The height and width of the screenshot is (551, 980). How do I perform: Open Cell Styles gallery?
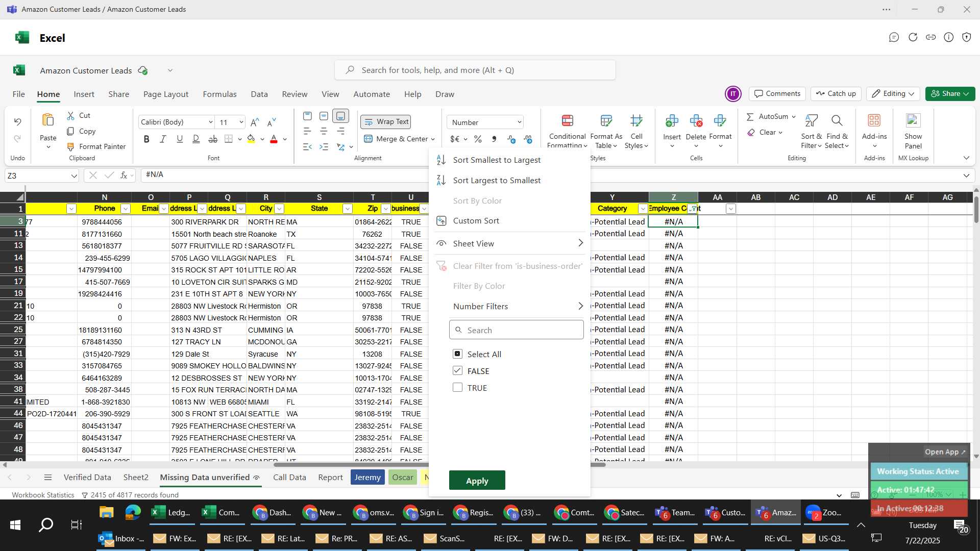tap(636, 131)
